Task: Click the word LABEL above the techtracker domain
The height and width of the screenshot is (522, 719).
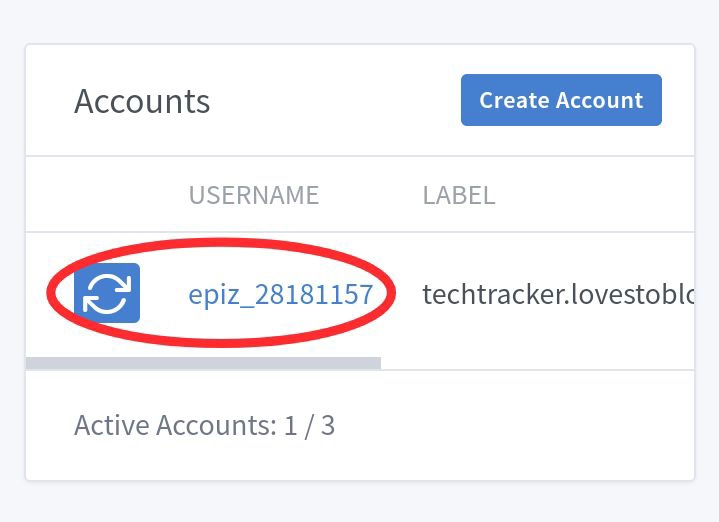Action: [459, 195]
